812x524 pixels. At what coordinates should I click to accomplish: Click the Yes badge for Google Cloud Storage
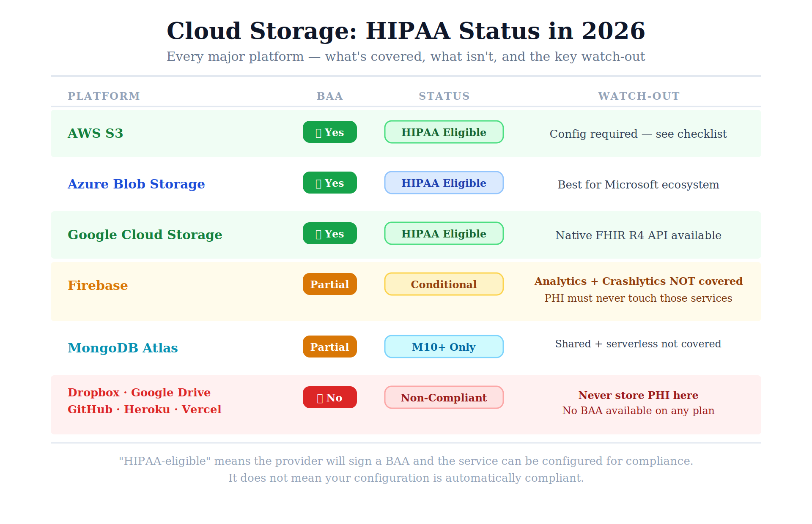point(330,233)
